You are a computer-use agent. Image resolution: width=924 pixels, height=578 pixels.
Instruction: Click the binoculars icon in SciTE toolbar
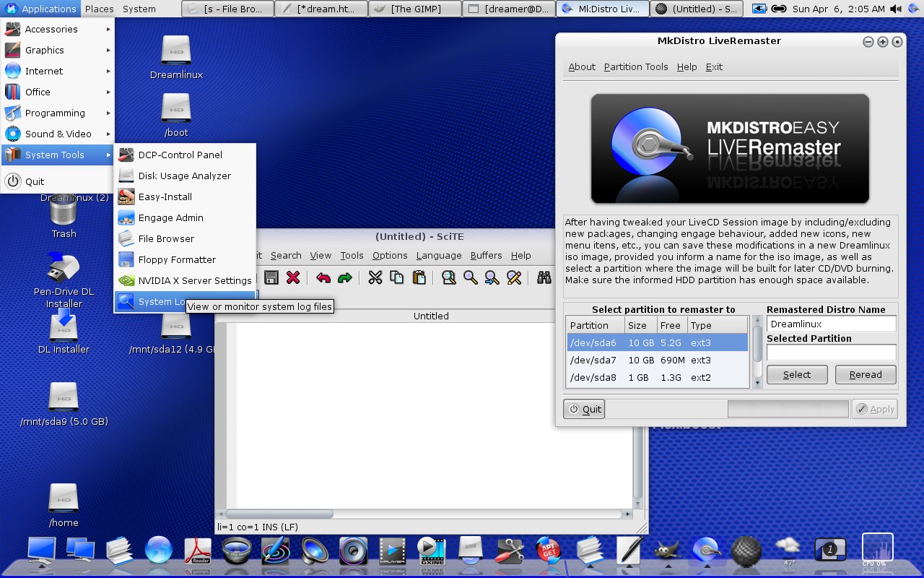(x=544, y=277)
